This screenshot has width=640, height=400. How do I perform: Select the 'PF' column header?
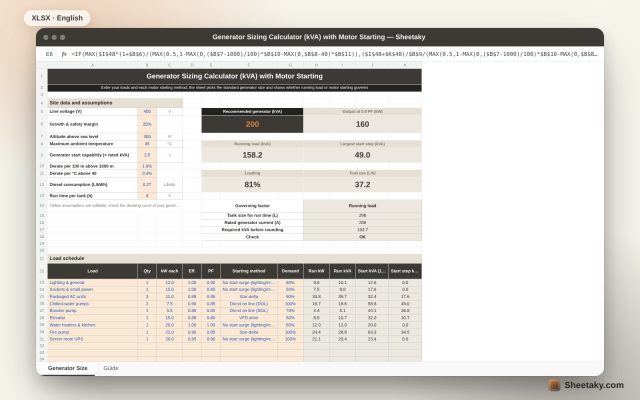click(211, 271)
